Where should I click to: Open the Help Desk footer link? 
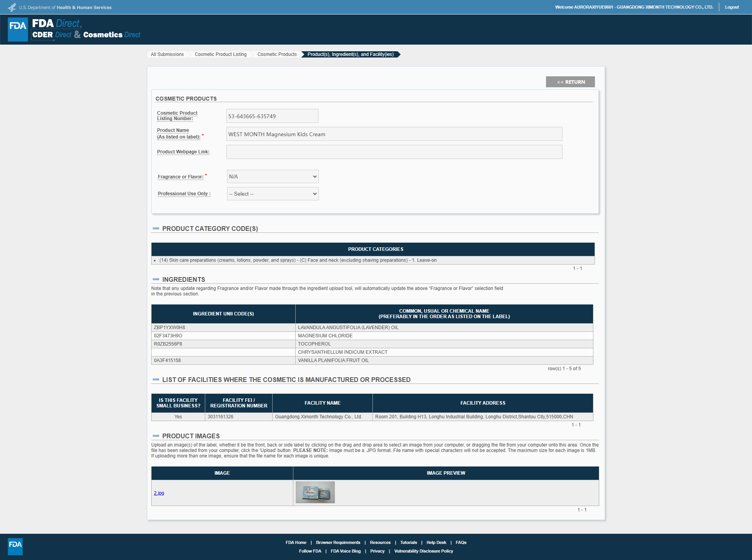pyautogui.click(x=436, y=542)
